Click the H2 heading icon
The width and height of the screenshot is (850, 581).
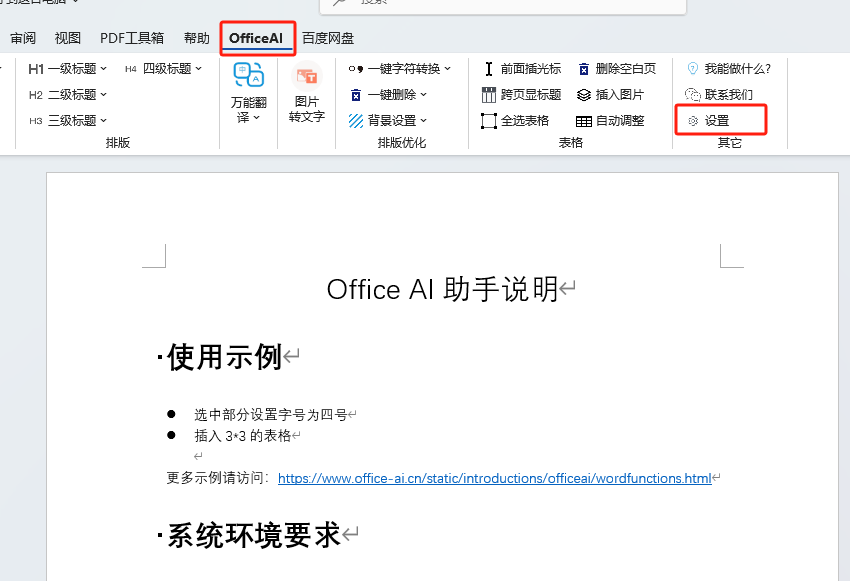[36, 95]
